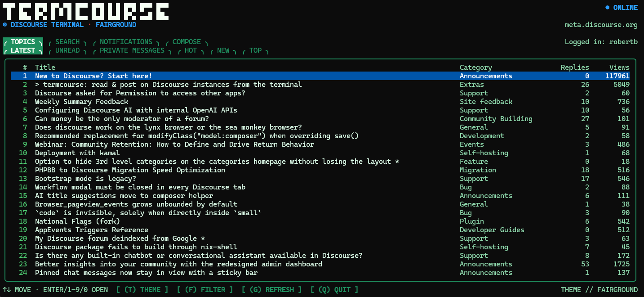Click the 'Site feedback' category cell
The height and width of the screenshot is (297, 644).
click(486, 102)
